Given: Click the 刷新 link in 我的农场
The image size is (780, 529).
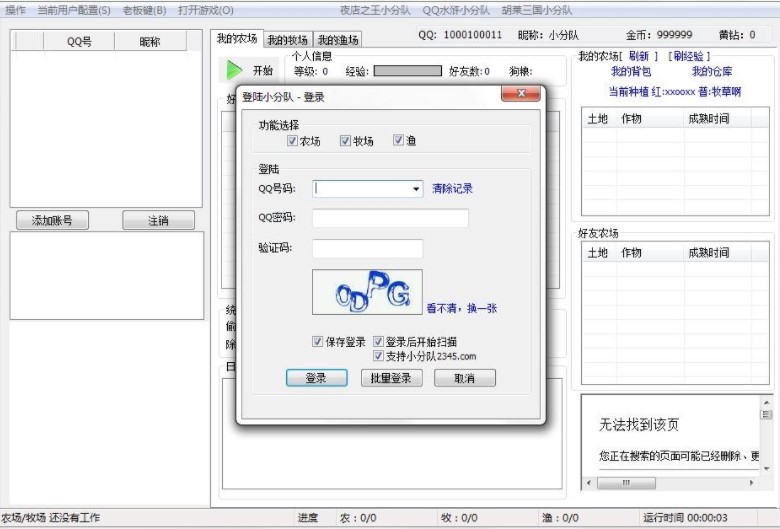Looking at the screenshot, I should click(639, 56).
